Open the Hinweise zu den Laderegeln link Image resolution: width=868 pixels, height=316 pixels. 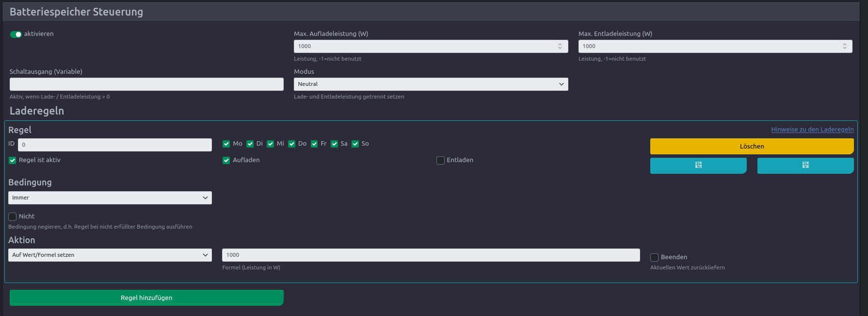pyautogui.click(x=812, y=129)
